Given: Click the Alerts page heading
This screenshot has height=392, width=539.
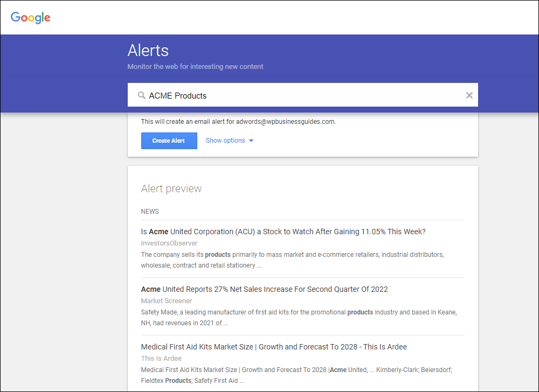Looking at the screenshot, I should click(x=148, y=51).
